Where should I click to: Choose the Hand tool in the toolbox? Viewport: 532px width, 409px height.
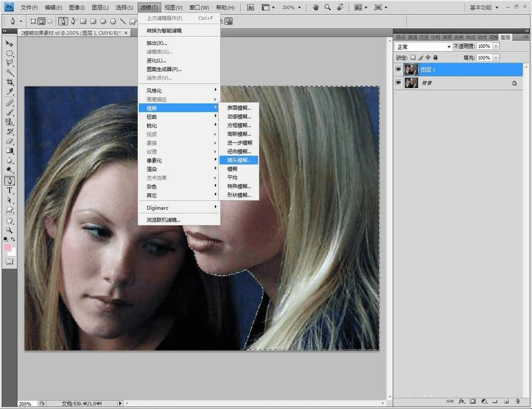[x=10, y=221]
